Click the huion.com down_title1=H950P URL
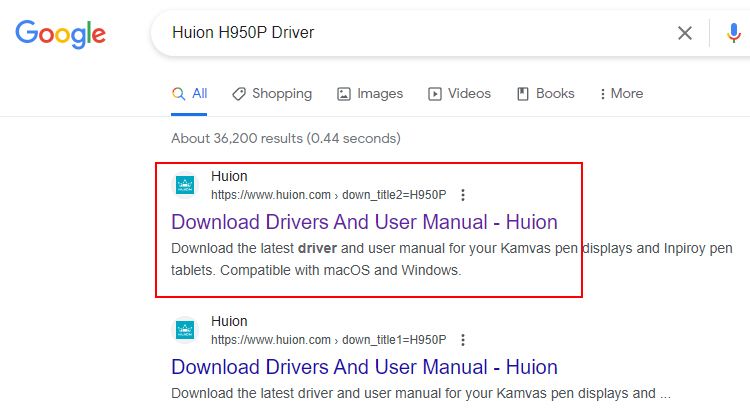This screenshot has height=415, width=750. coord(329,340)
